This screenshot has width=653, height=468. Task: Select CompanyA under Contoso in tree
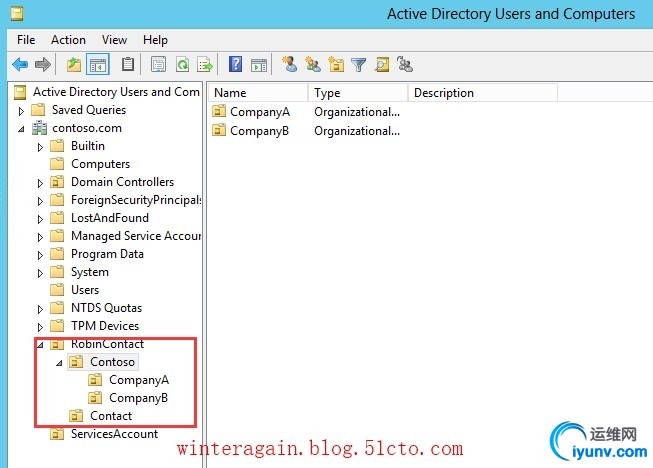pyautogui.click(x=139, y=380)
